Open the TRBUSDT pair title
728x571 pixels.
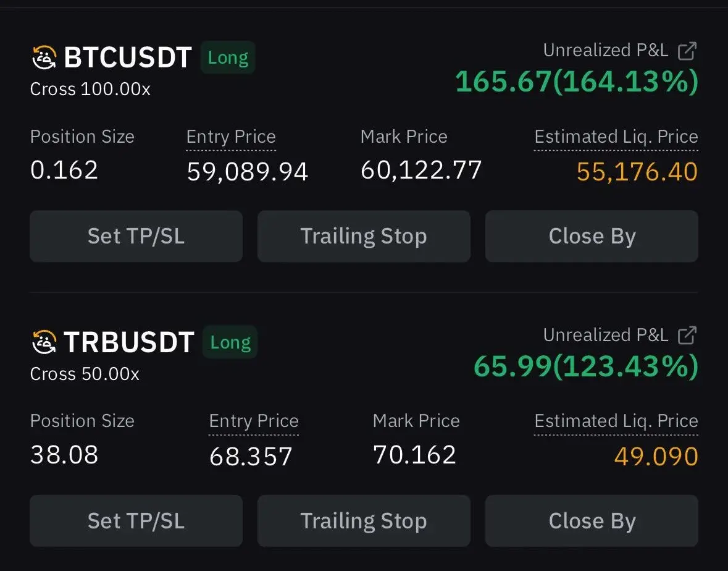click(x=129, y=342)
